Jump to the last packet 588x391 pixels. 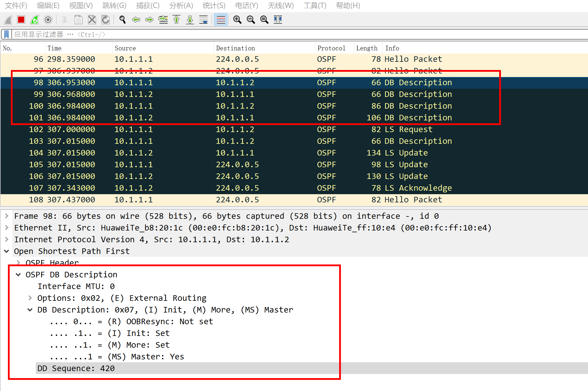click(190, 20)
